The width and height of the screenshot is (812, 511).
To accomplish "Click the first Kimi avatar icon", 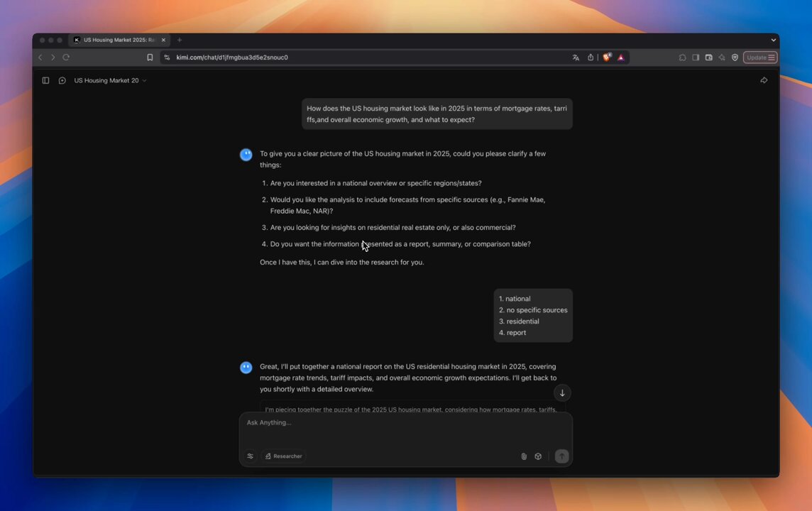I will (246, 155).
